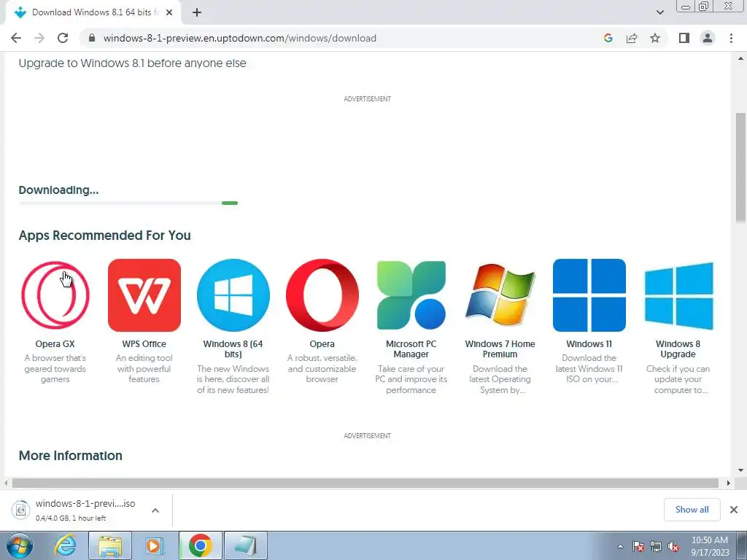Follow the Windows 7 Home Premium title link
Image resolution: width=747 pixels, height=560 pixels.
[500, 349]
